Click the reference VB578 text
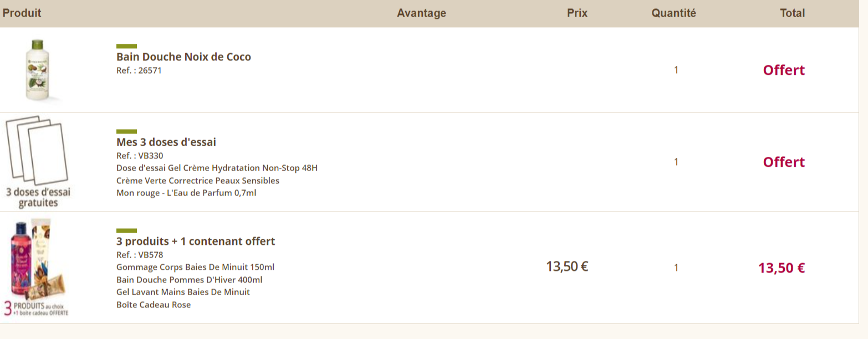This screenshot has width=868, height=339. click(140, 255)
